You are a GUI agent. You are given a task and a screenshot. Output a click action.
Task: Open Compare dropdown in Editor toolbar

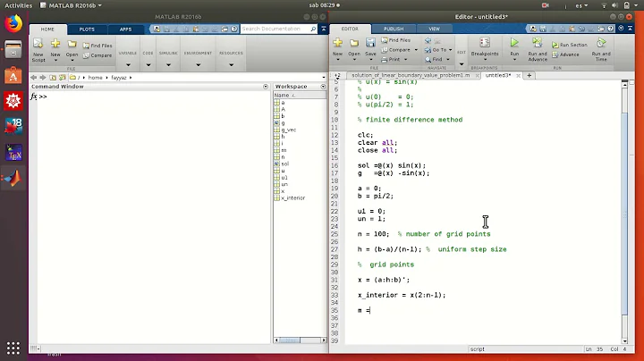[x=416, y=50]
